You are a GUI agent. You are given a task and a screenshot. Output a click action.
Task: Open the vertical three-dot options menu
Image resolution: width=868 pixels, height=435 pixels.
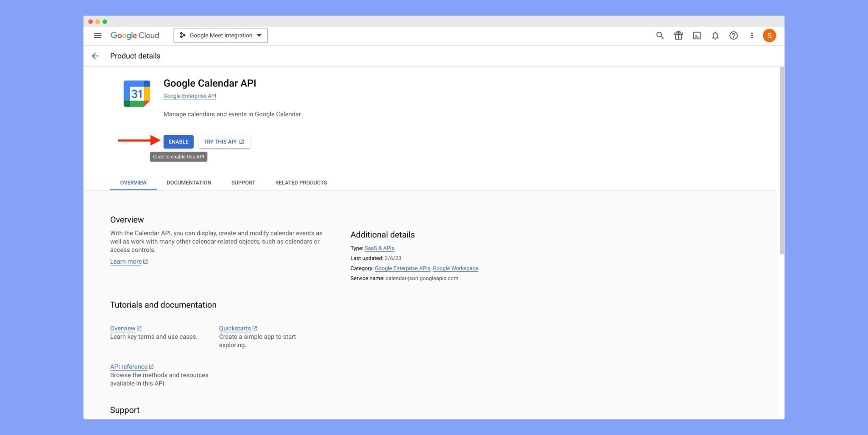point(752,36)
